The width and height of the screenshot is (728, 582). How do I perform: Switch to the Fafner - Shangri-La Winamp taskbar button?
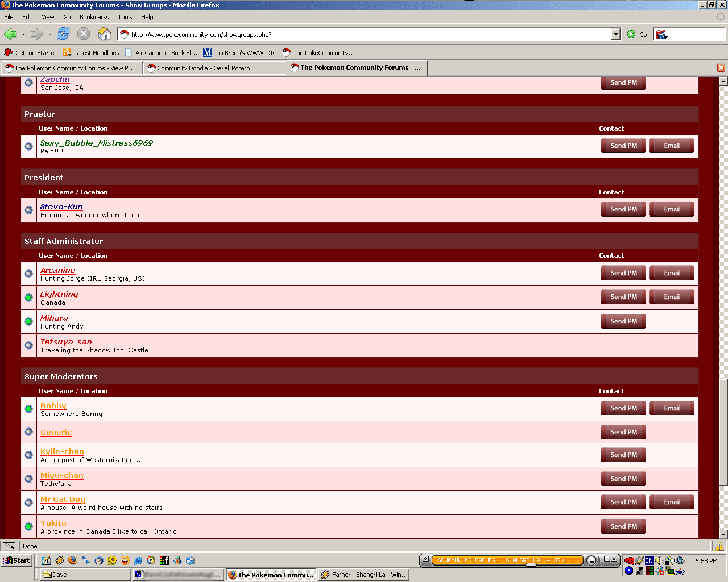(363, 575)
